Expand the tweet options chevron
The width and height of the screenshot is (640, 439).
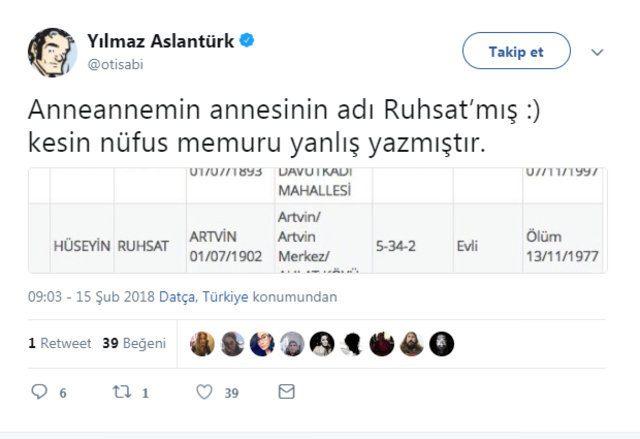pyautogui.click(x=597, y=51)
